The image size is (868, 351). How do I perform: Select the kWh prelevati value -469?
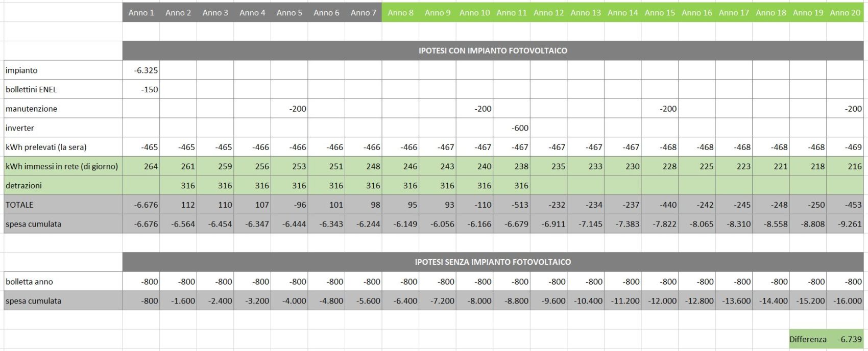pos(845,147)
